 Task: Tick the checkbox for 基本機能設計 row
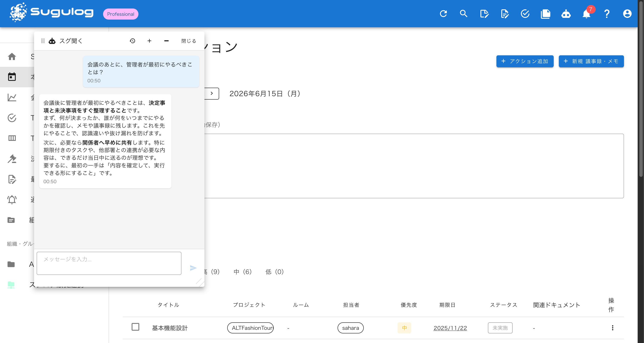pos(135,327)
